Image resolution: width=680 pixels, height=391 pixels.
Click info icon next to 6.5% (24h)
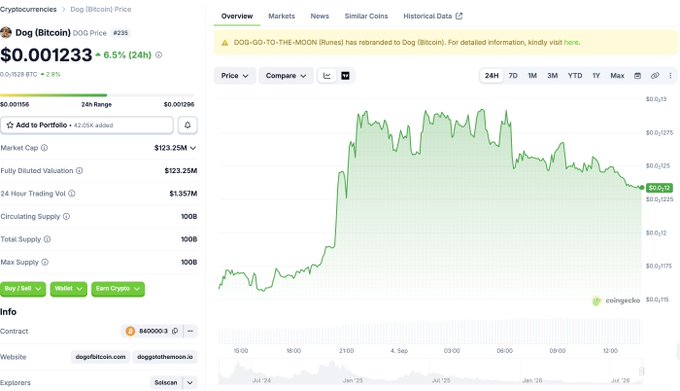point(159,55)
